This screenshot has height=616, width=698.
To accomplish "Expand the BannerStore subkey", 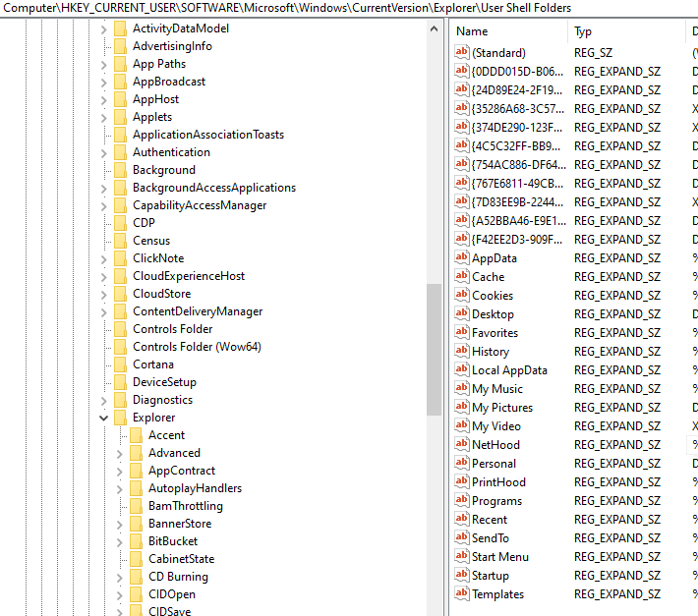I will pos(120,525).
